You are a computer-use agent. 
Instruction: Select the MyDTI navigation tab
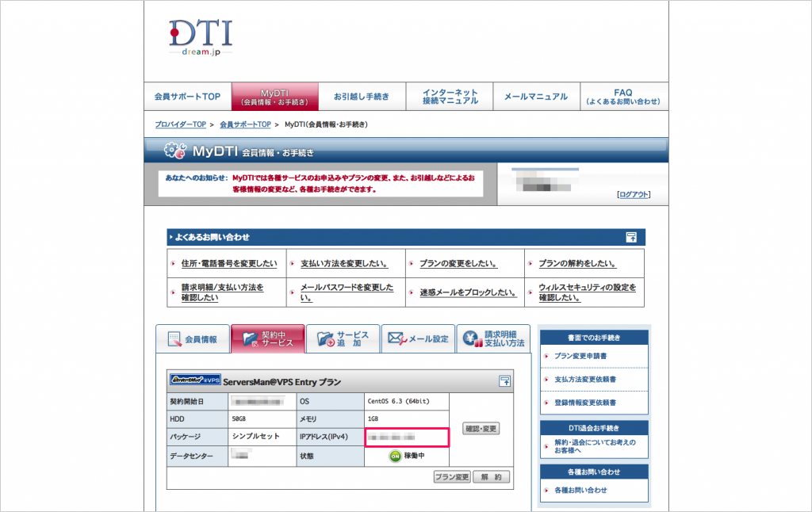coord(275,97)
